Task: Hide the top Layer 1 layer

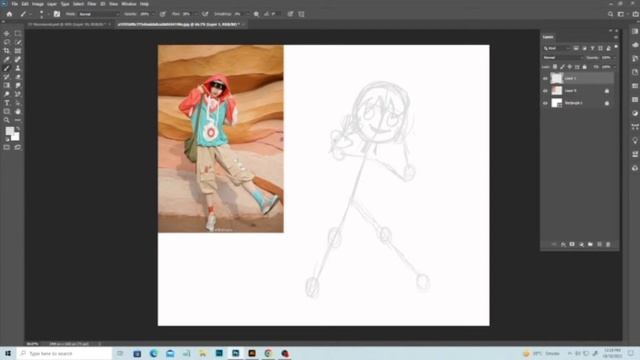Action: [545, 78]
